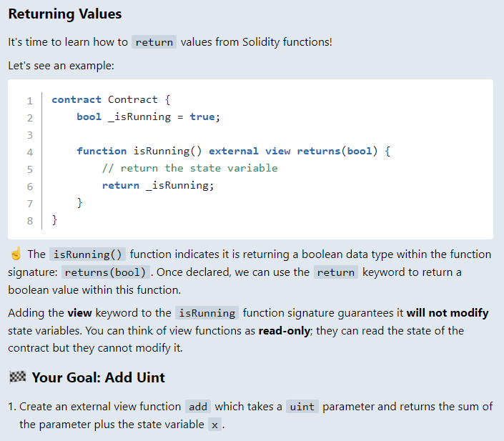This screenshot has height=441, width=504.
Task: Click line number 4 in the code gutter
Action: coord(30,152)
